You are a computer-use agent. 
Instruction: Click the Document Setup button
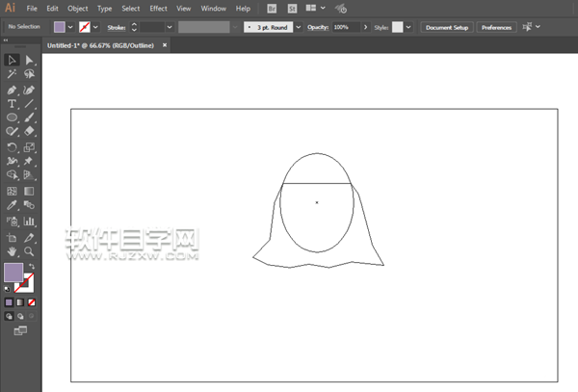coord(446,27)
